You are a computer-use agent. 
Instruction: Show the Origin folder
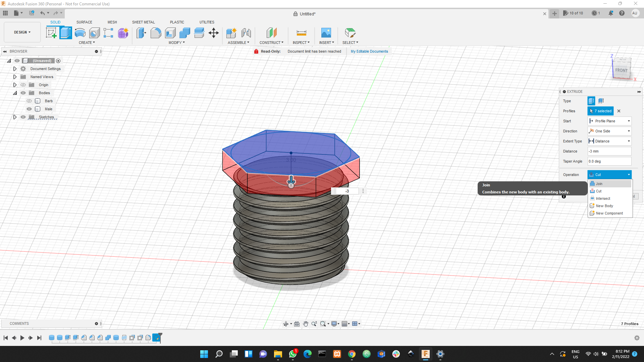(23, 85)
